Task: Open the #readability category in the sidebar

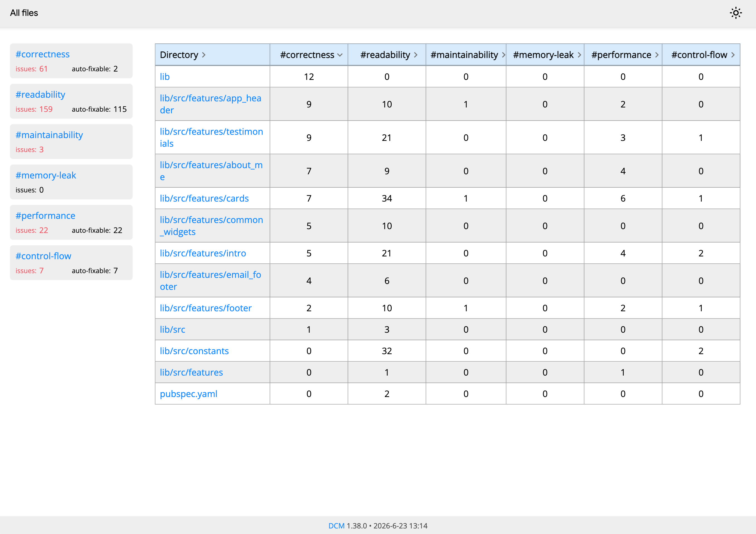Action: (40, 94)
